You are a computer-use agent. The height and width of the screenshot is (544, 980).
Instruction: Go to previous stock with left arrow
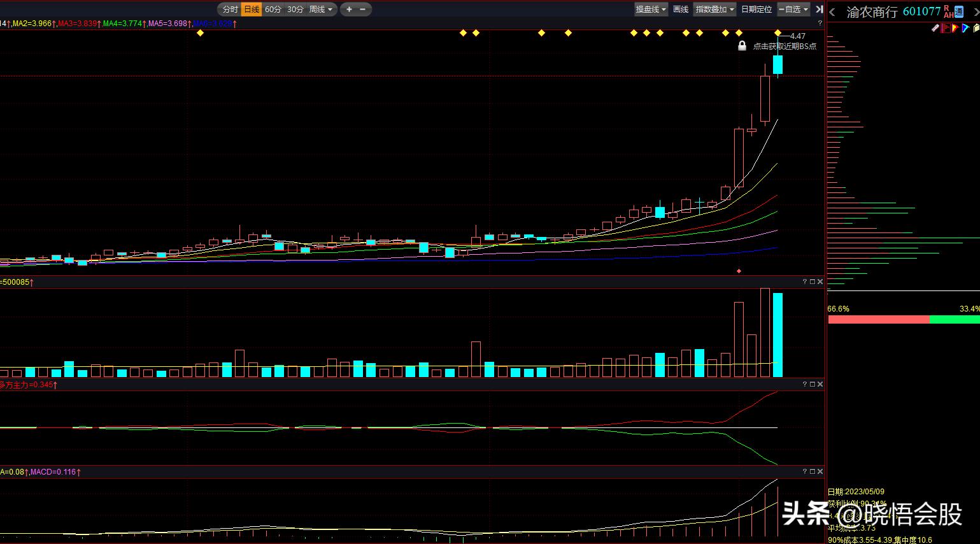832,12
